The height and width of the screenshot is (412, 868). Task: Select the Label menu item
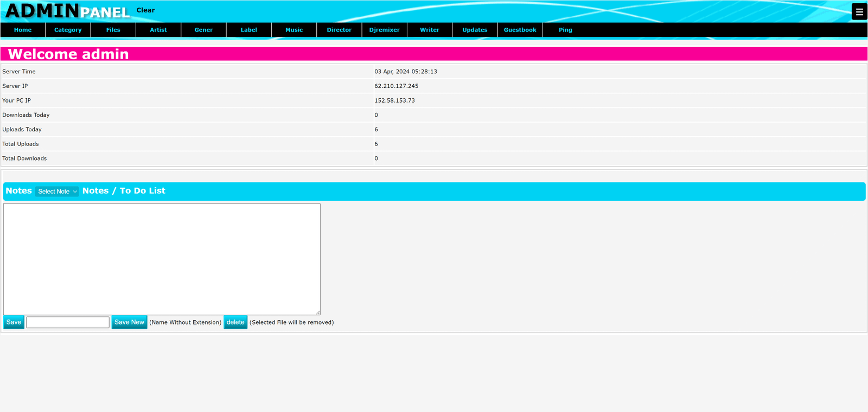(x=249, y=30)
